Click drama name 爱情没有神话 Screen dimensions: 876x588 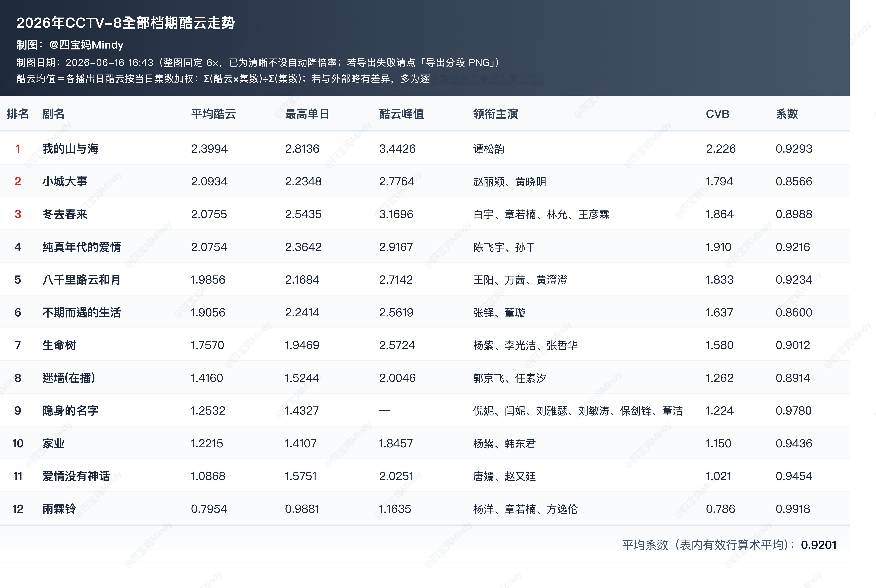[76, 476]
